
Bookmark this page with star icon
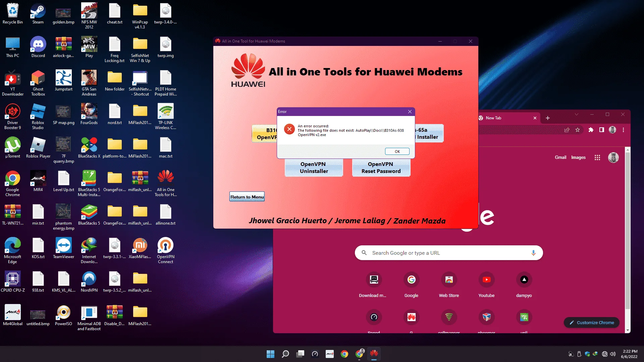tap(578, 130)
